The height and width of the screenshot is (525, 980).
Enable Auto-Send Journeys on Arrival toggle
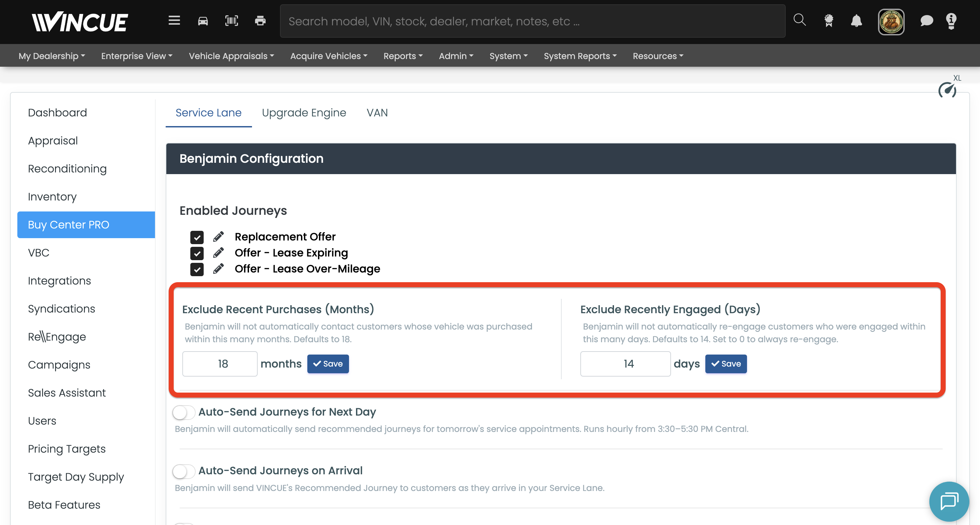coord(184,471)
